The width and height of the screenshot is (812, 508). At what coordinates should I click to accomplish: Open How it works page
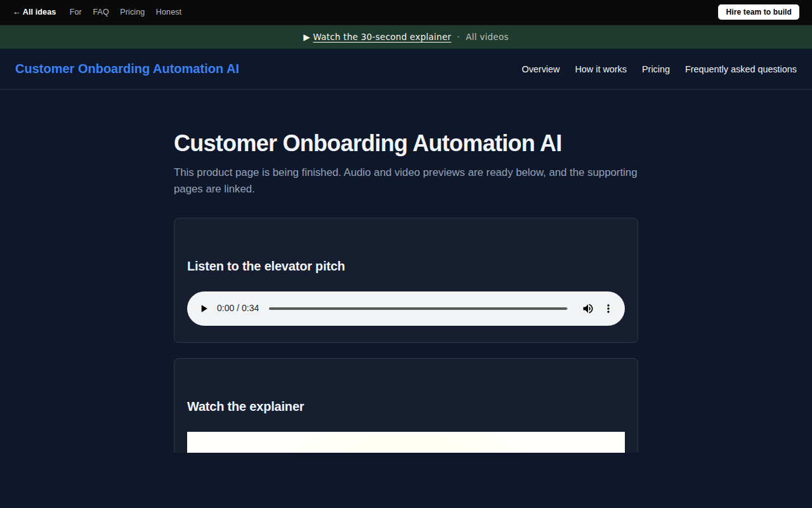click(601, 69)
